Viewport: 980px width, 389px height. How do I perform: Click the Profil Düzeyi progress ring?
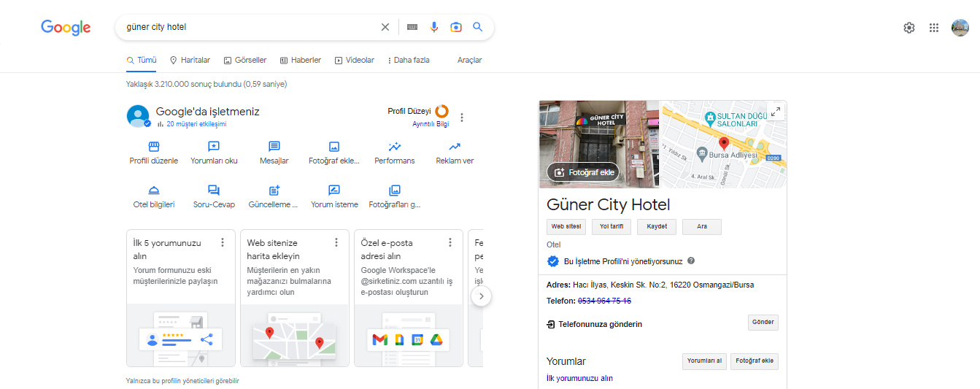click(x=441, y=112)
